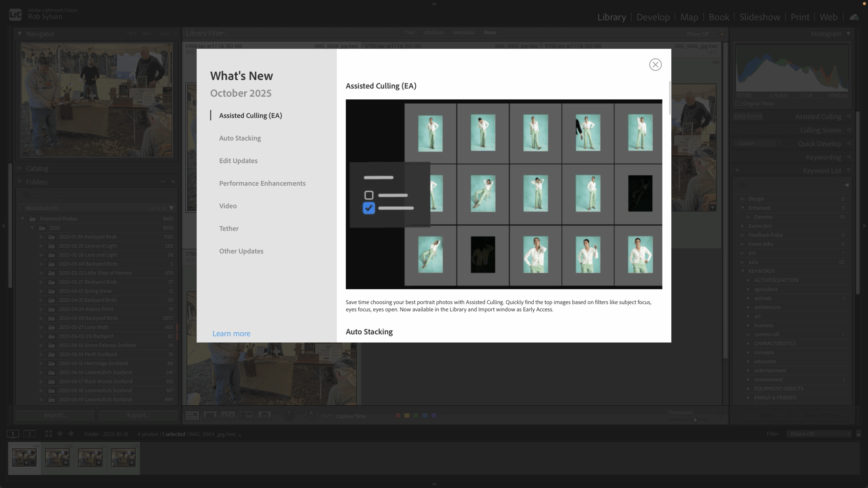Click the Import button
The image size is (868, 488).
pyautogui.click(x=55, y=415)
